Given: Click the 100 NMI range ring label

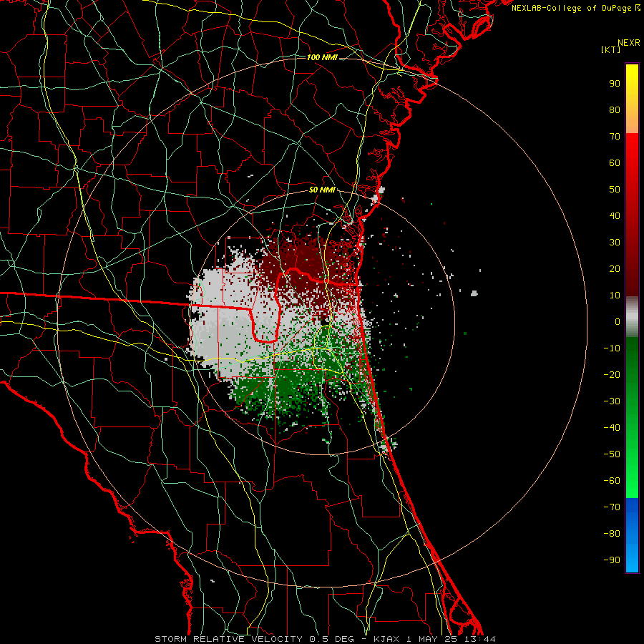Looking at the screenshot, I should point(322,57).
